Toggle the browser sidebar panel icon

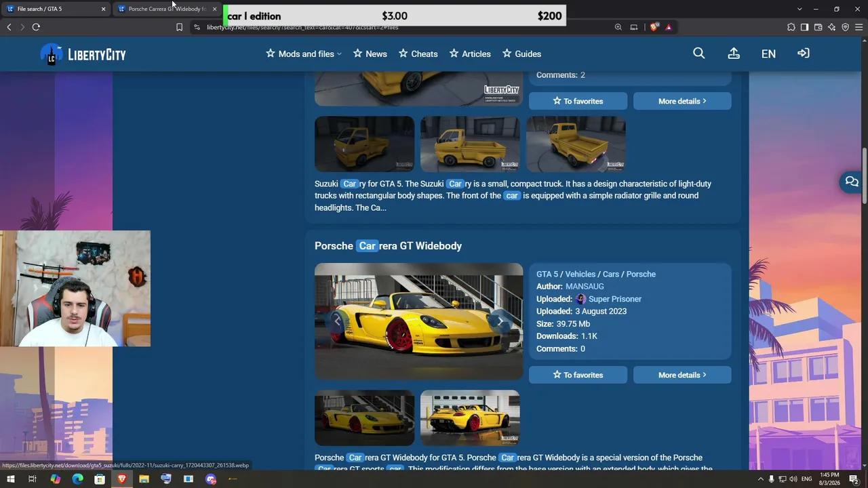coord(804,27)
